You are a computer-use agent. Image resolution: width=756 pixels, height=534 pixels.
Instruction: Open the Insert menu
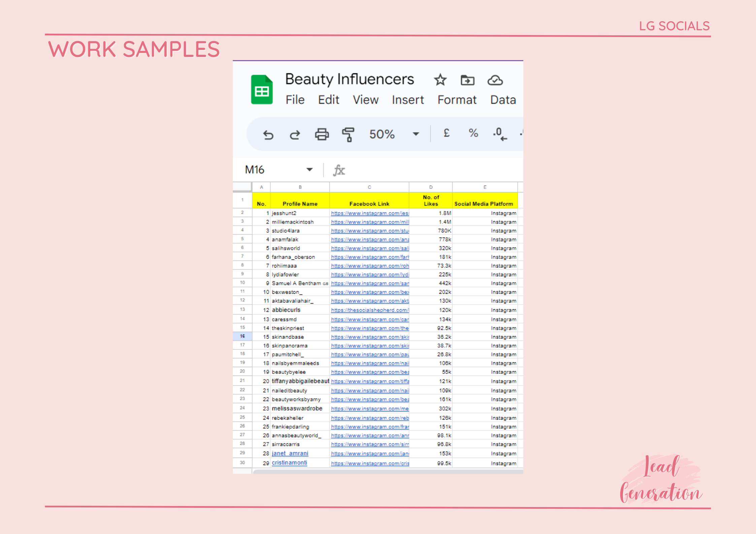point(407,100)
